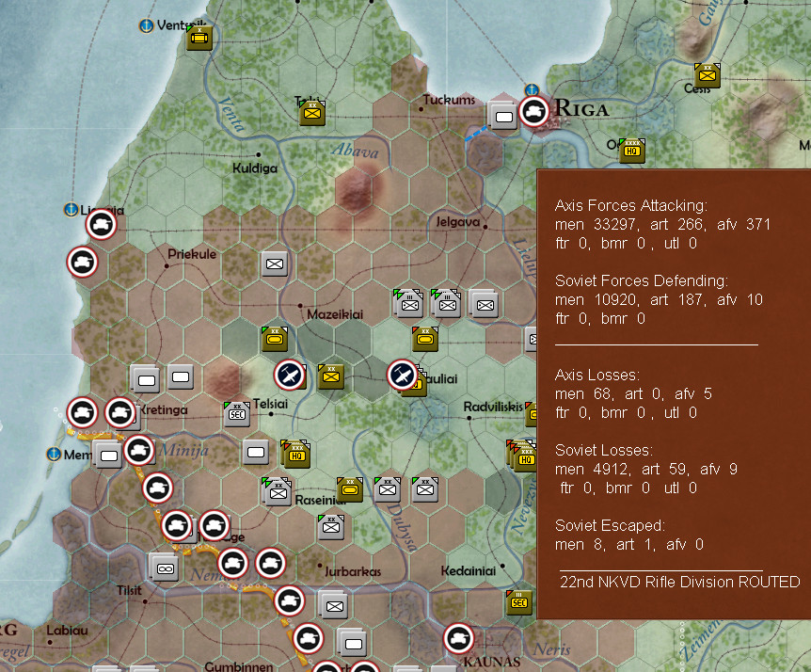
Task: Click the Tuckums town label
Action: click(449, 100)
